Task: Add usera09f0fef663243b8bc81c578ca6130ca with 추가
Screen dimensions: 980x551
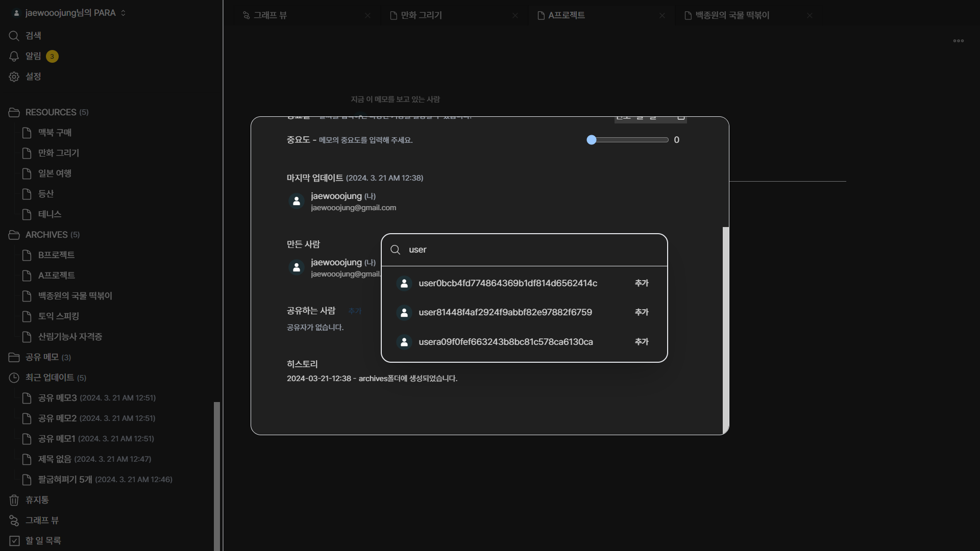Action: 641,342
